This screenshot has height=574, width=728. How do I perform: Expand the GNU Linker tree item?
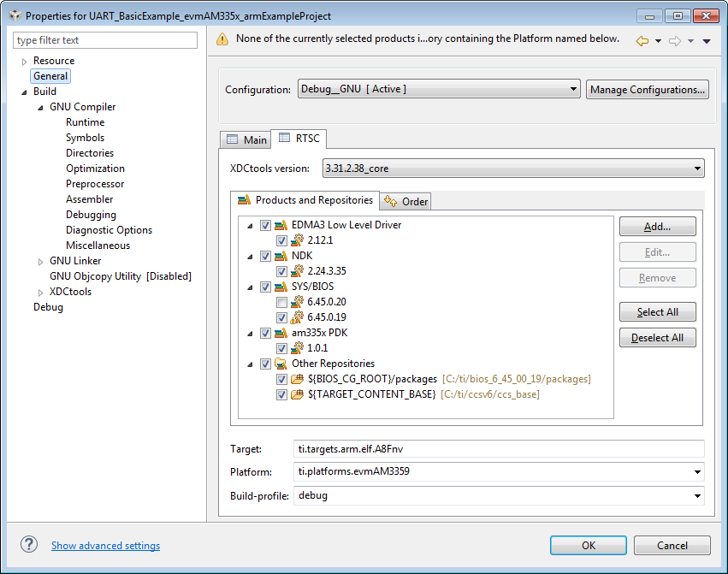click(x=40, y=262)
